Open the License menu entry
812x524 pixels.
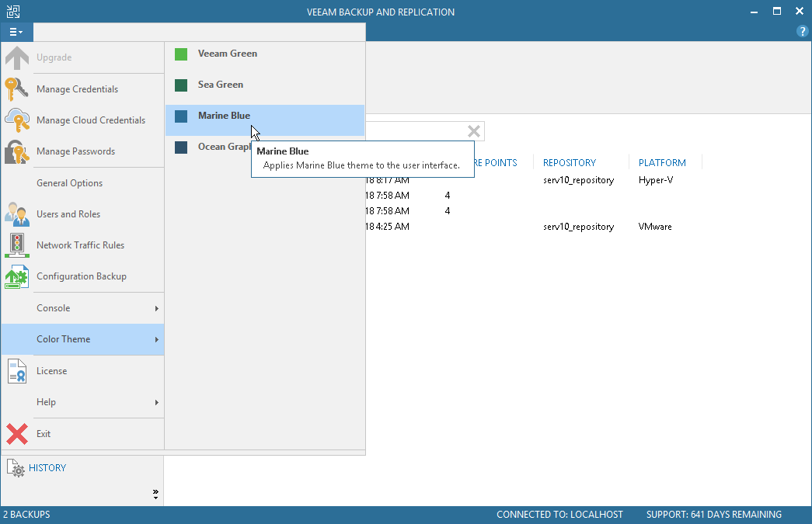point(52,371)
